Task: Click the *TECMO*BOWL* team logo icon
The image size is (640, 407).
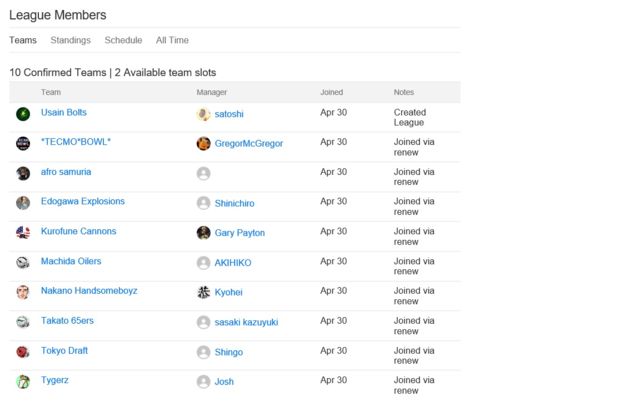Action: pos(23,143)
